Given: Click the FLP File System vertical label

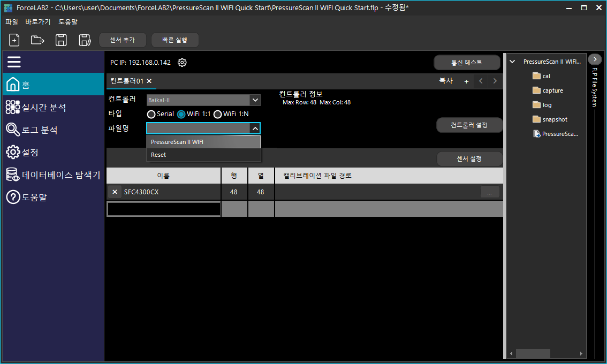Looking at the screenshot, I should point(595,87).
